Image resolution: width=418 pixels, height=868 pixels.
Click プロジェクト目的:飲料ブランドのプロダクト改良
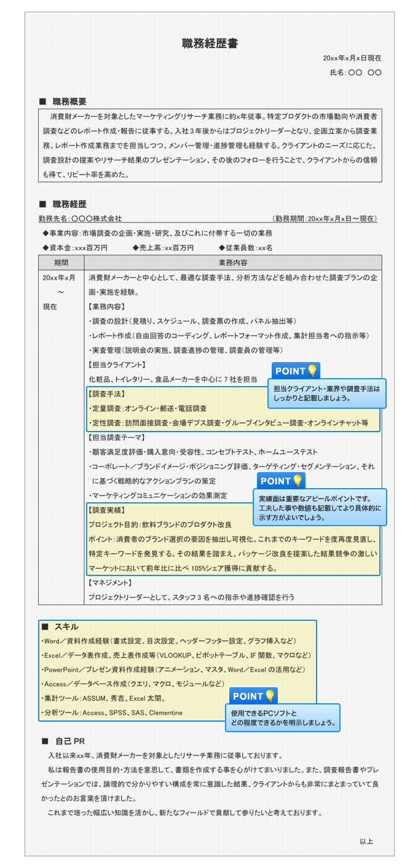(160, 524)
